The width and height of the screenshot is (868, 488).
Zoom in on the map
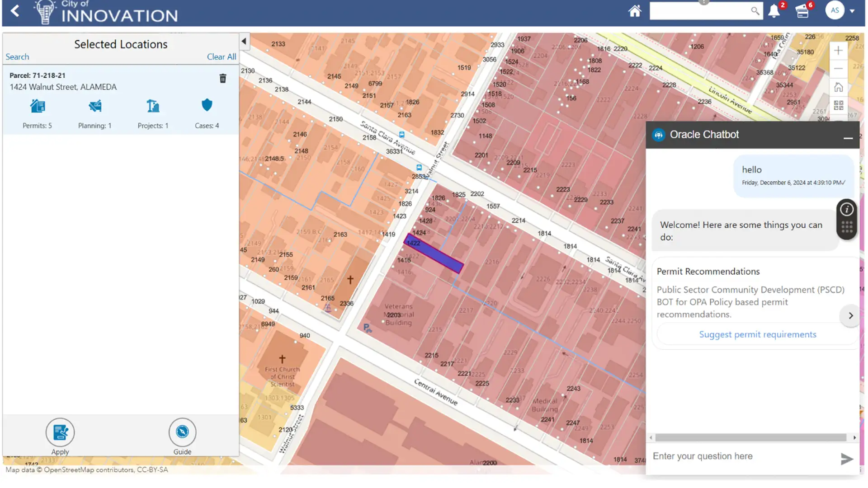click(x=838, y=51)
